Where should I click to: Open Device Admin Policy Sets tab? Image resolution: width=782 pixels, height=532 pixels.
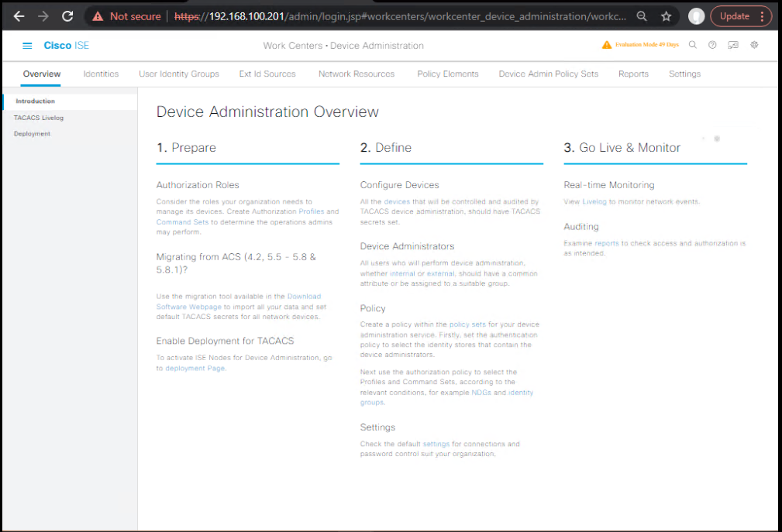pos(549,74)
